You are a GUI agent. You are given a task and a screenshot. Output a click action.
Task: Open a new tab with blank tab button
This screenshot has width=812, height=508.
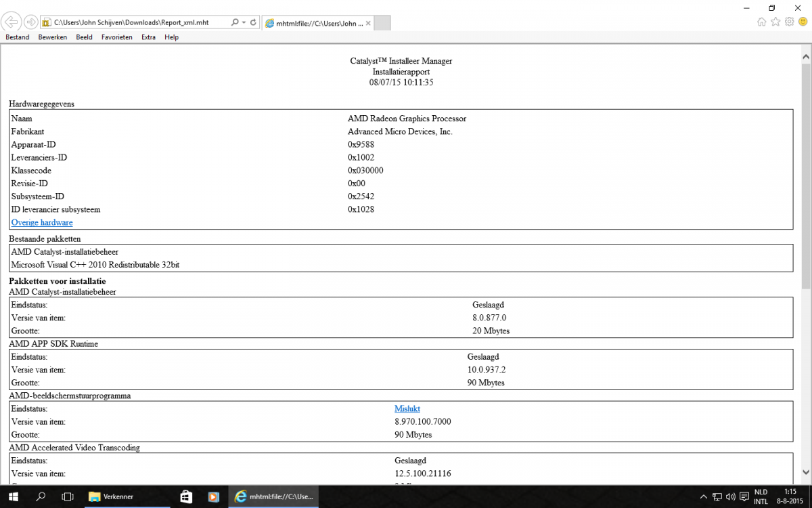point(382,23)
